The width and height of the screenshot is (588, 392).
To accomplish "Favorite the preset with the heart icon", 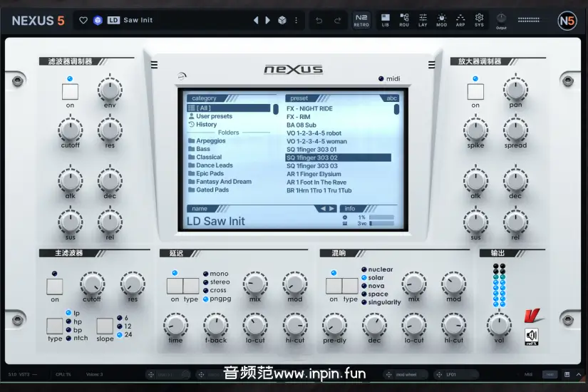I will point(83,20).
